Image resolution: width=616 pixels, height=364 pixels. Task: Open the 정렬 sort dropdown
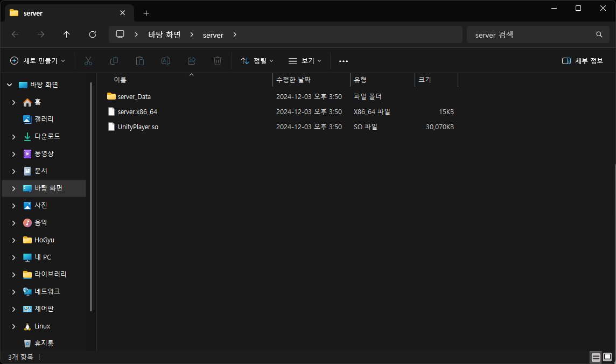(x=257, y=61)
